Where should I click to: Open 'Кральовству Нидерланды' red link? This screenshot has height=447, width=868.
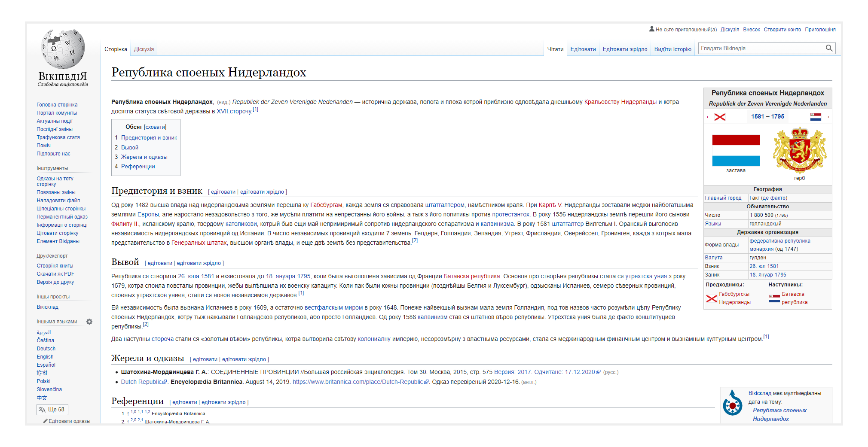[x=620, y=102]
